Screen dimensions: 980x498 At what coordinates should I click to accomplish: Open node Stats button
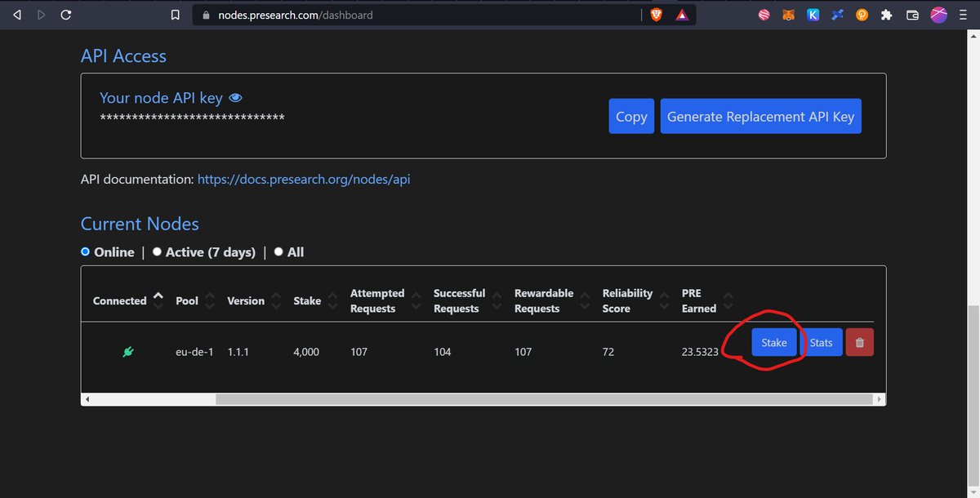821,342
